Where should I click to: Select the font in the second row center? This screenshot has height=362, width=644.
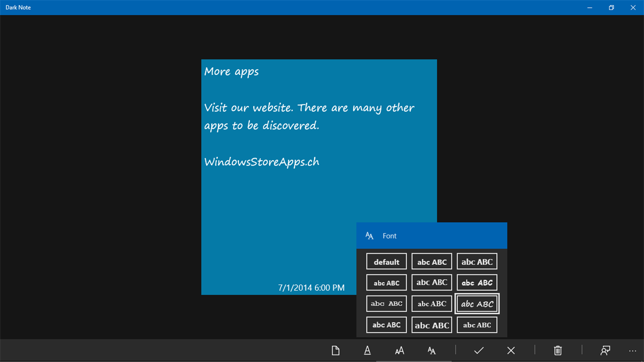[431, 282]
